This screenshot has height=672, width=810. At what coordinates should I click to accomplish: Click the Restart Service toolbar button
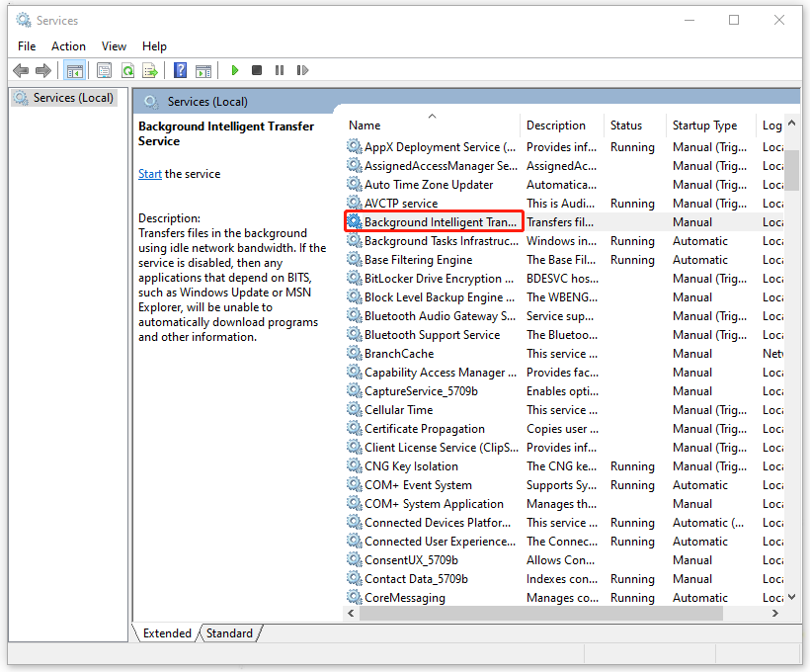(x=301, y=70)
